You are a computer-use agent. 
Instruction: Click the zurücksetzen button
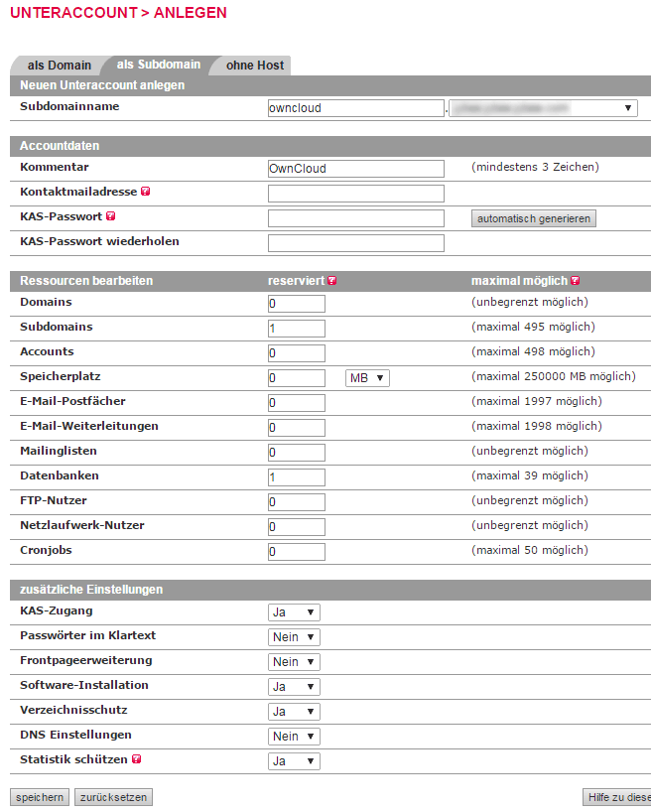(x=113, y=797)
